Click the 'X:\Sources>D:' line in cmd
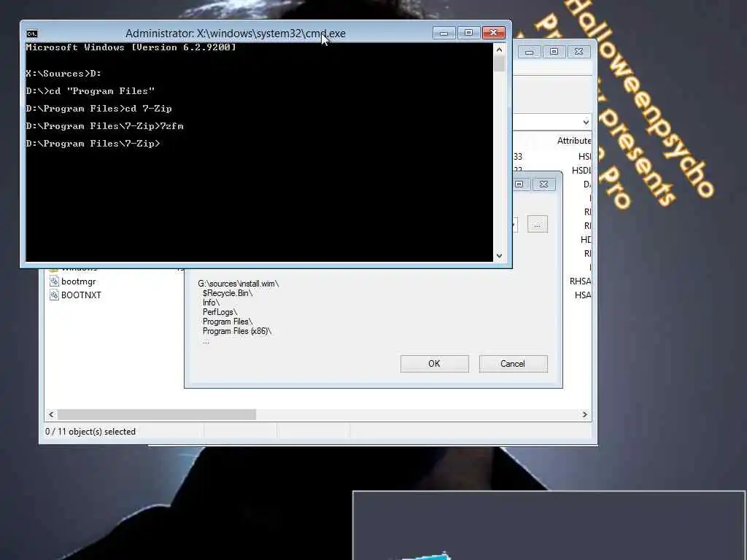Image resolution: width=747 pixels, height=560 pixels. tap(63, 74)
